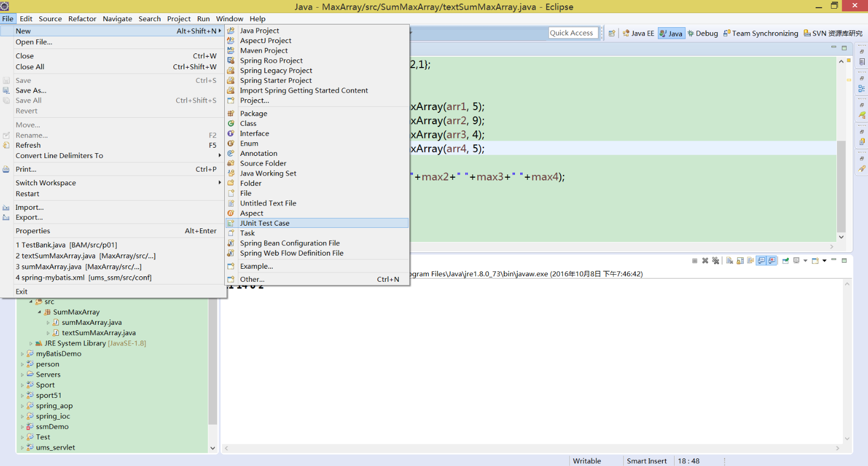Open the Open Console dropdown arrow
868x466 pixels.
[x=824, y=261]
